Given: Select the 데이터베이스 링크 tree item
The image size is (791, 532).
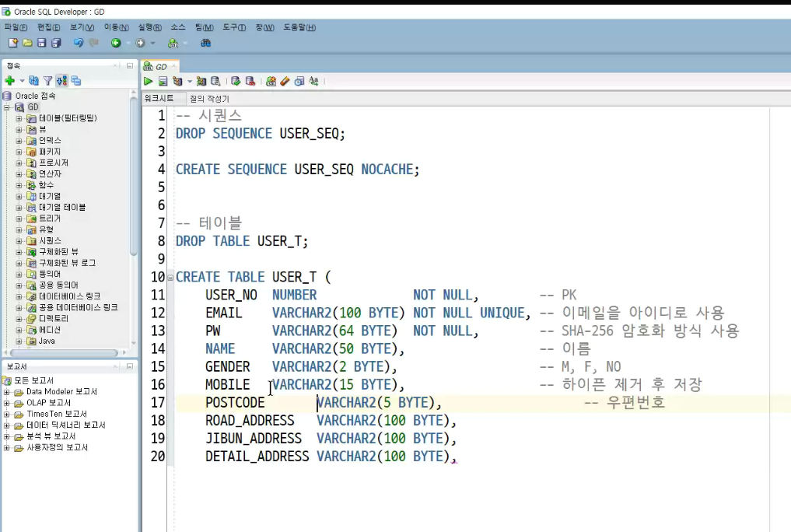Looking at the screenshot, I should pos(70,296).
